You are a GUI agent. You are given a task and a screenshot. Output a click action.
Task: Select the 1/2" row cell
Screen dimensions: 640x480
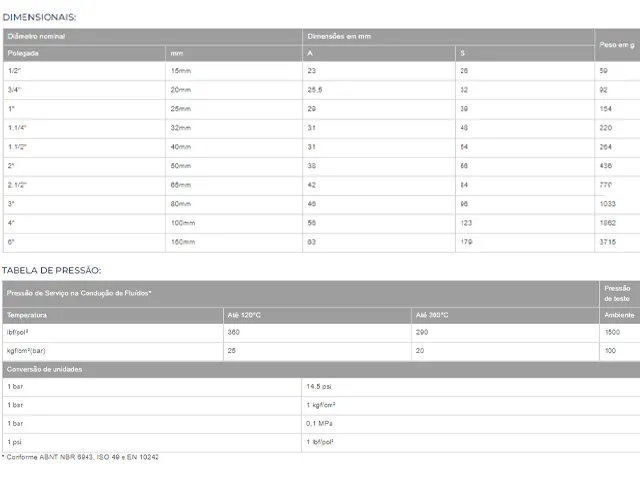(x=84, y=71)
